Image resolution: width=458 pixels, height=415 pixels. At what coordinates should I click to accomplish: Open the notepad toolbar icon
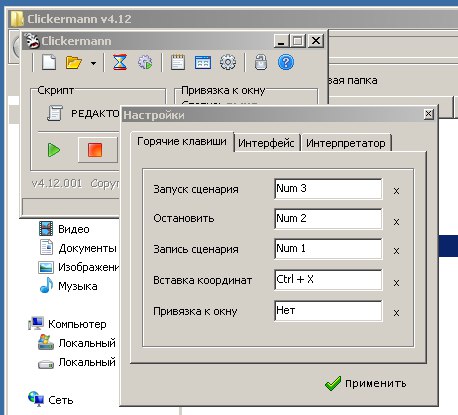(x=178, y=62)
